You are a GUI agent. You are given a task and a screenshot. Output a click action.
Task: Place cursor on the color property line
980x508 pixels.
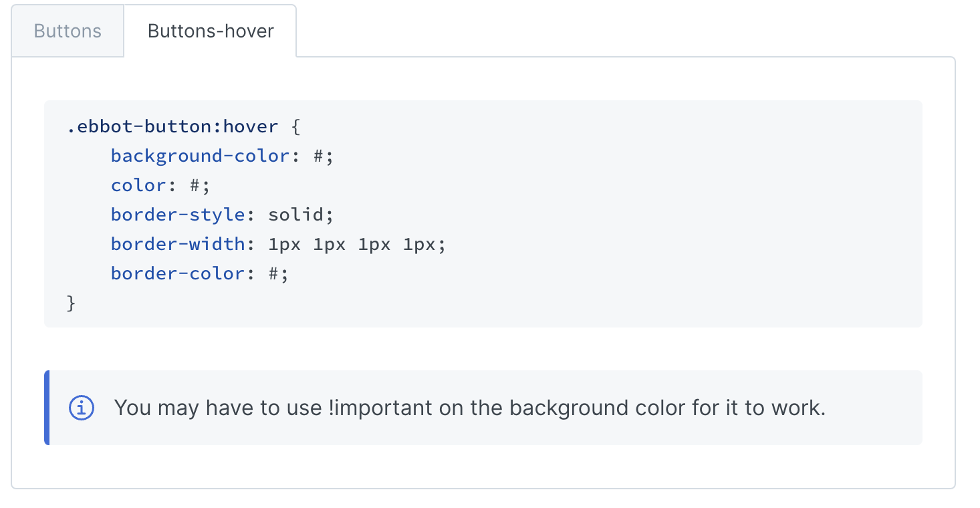pos(138,185)
